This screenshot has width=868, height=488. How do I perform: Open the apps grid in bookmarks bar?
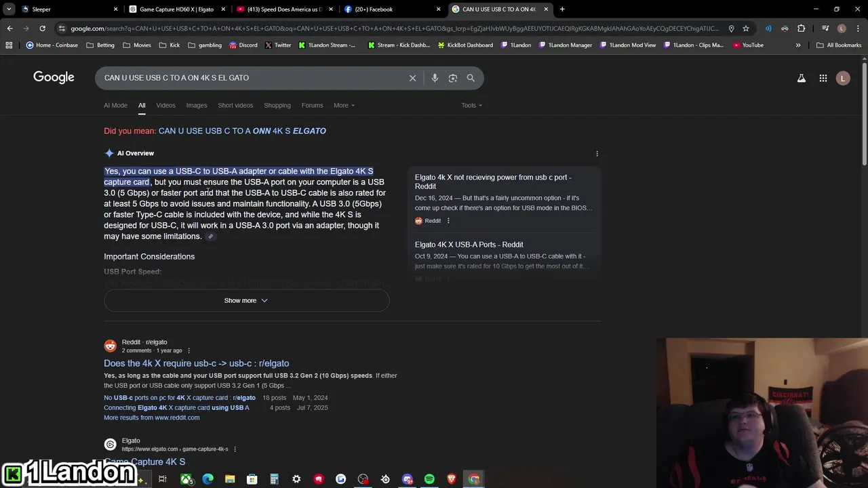click(9, 45)
